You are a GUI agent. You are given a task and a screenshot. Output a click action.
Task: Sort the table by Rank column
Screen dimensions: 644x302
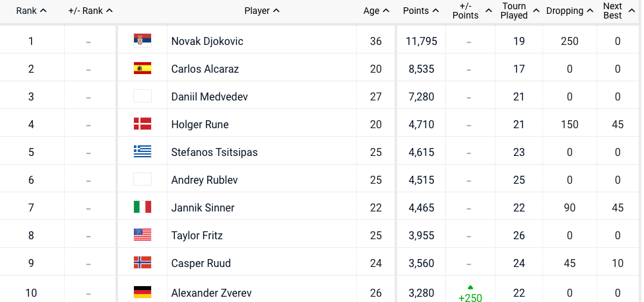point(31,11)
